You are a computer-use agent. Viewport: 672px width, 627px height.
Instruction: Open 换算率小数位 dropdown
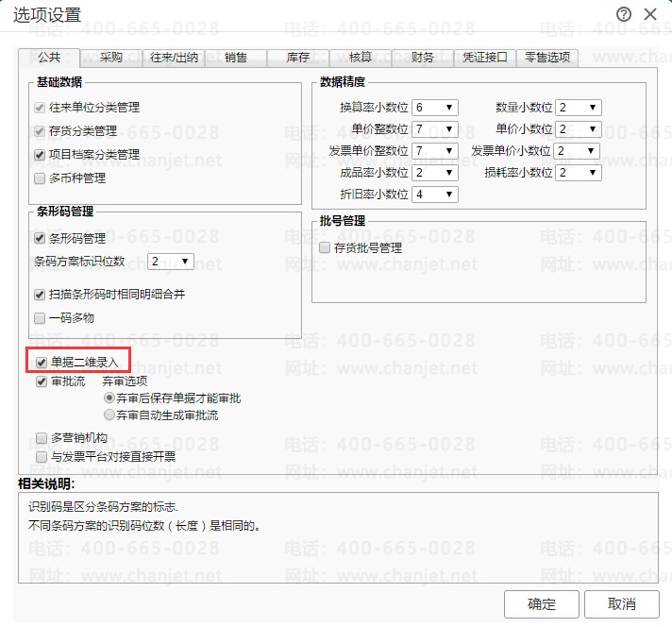(435, 108)
